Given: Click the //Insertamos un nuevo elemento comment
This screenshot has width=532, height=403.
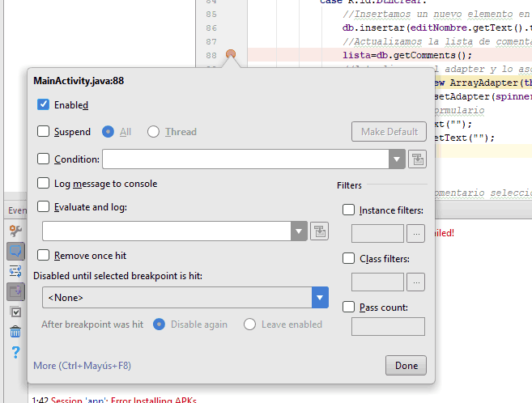Looking at the screenshot, I should [x=437, y=15].
